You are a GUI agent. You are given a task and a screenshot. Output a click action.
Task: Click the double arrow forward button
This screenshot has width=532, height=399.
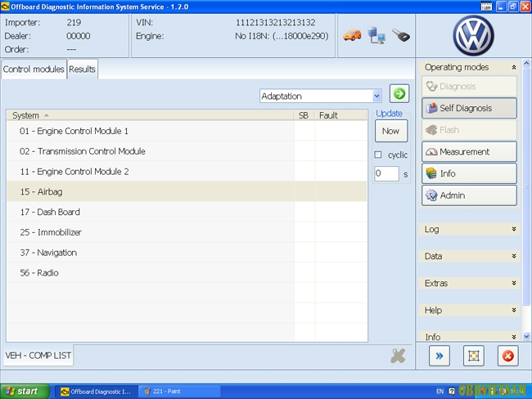pyautogui.click(x=440, y=356)
